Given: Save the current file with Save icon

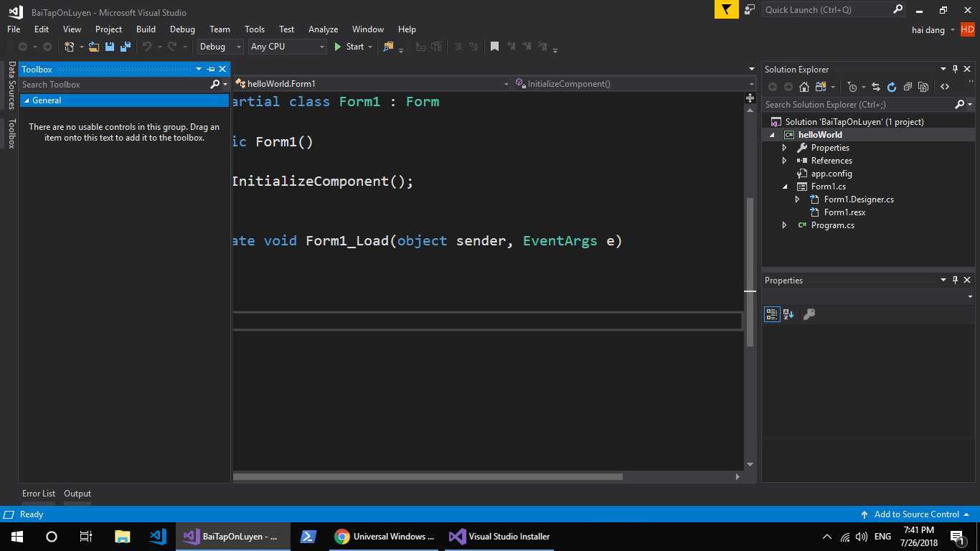Looking at the screenshot, I should [x=110, y=47].
